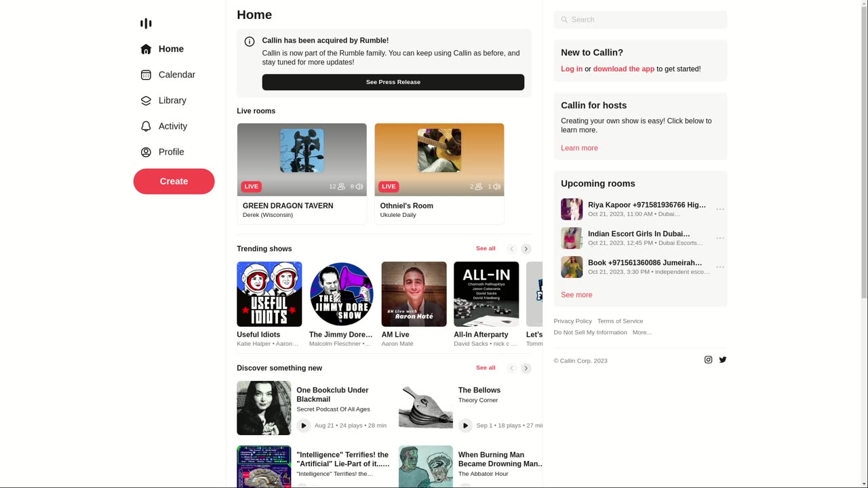Click the Callin logo icon
The image size is (868, 488).
(146, 23)
